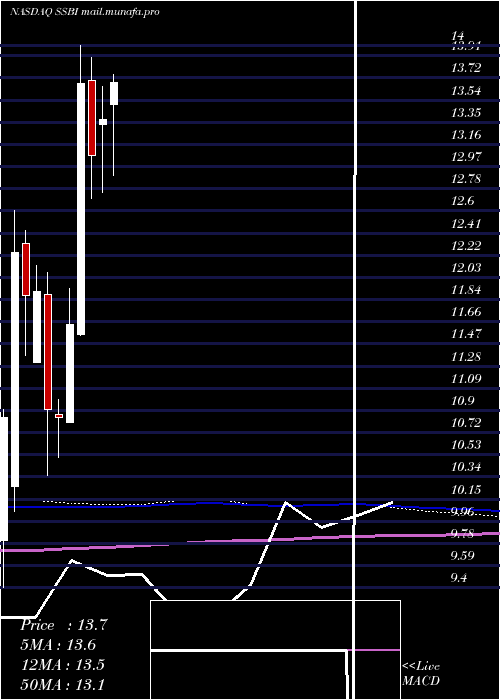Viewport: 500px width, 700px height.
Task: Select the 9.78 price axis label
Action: click(x=462, y=534)
